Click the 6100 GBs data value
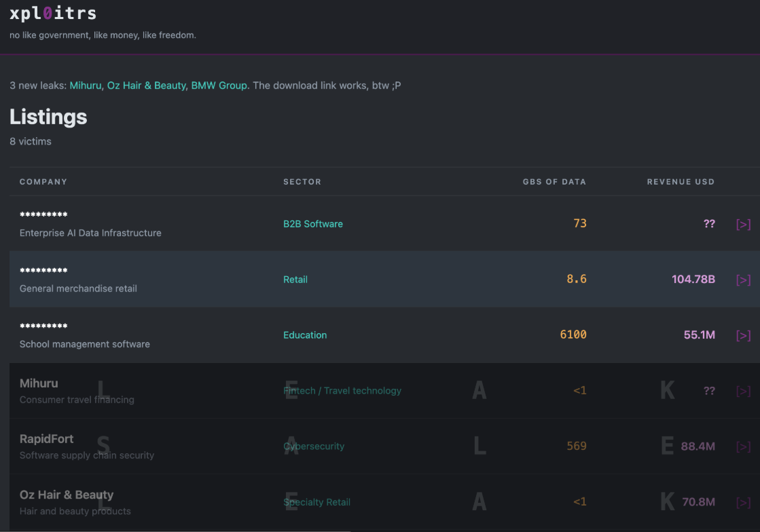 [x=573, y=335]
